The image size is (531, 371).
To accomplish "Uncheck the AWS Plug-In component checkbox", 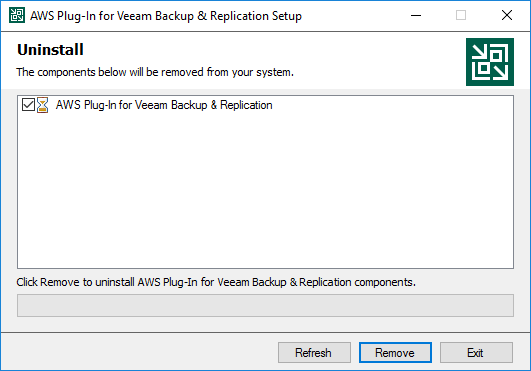I will (28, 105).
